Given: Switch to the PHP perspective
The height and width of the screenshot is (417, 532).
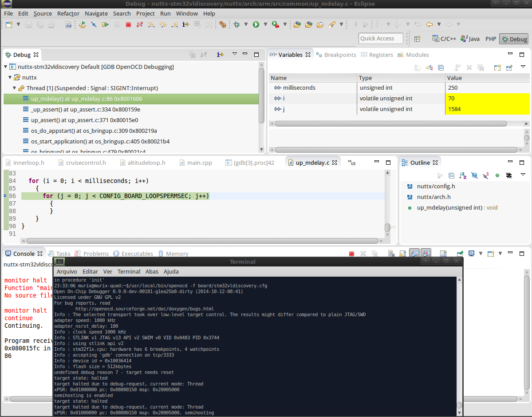Looking at the screenshot, I should (x=491, y=39).
